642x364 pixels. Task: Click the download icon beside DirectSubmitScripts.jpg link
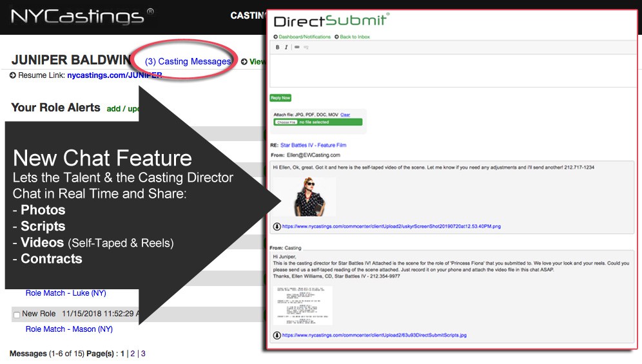point(277,335)
